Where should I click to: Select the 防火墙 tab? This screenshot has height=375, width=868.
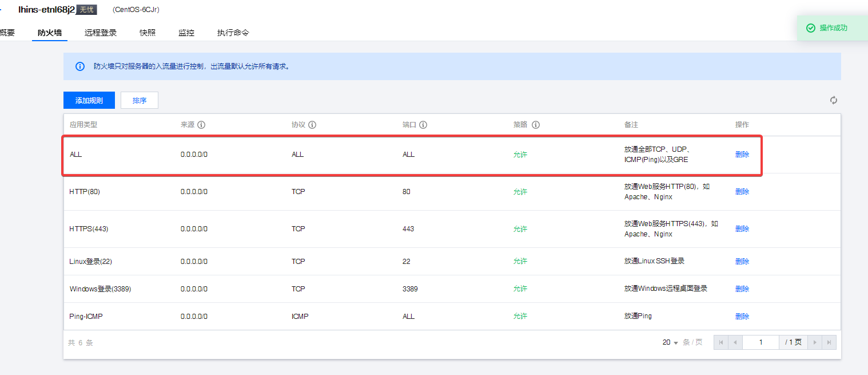point(50,33)
